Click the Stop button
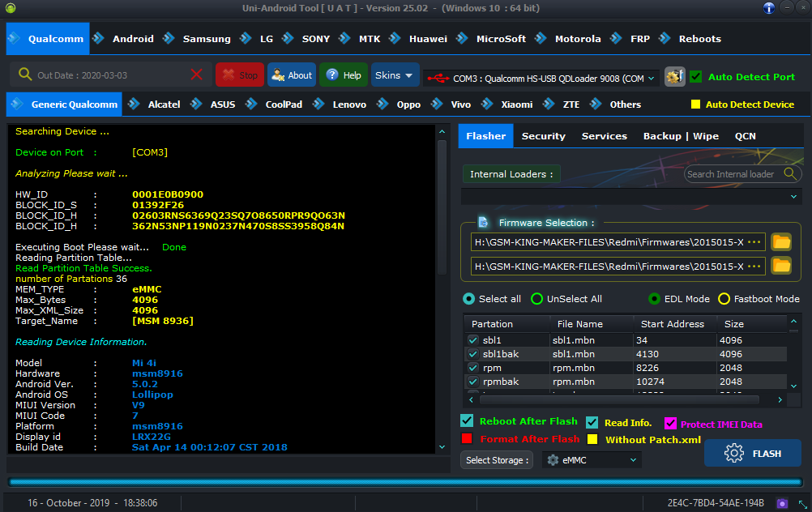This screenshot has width=812, height=512. point(240,75)
